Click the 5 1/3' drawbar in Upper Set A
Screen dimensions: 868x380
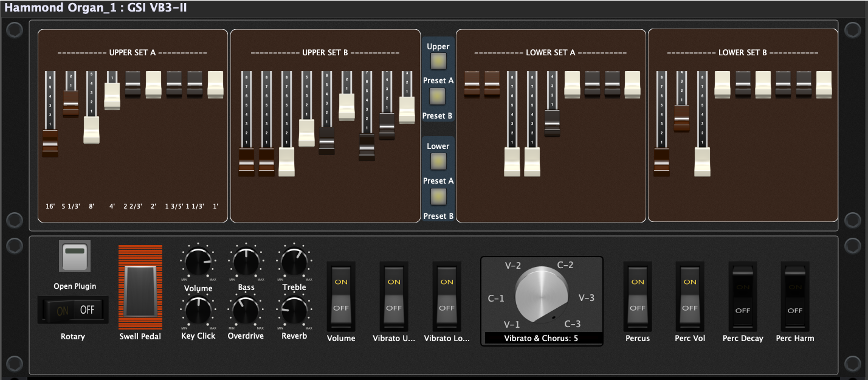71,104
